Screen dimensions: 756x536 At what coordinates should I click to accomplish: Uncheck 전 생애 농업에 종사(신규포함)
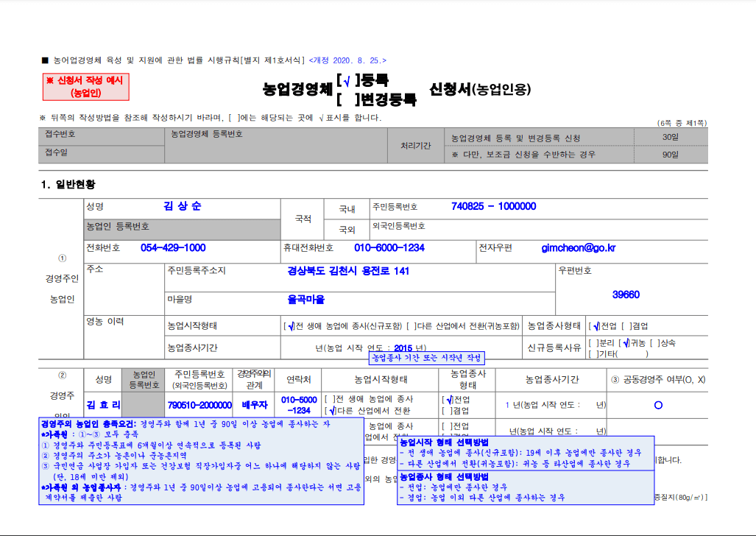click(292, 325)
